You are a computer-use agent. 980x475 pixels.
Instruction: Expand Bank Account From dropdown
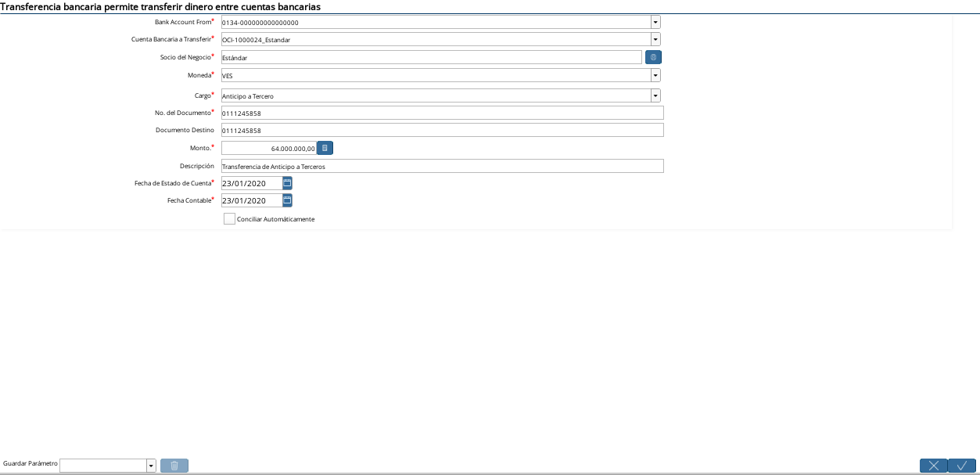pos(655,22)
